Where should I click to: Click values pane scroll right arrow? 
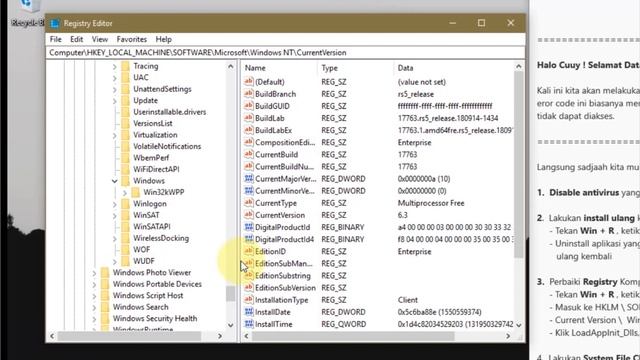[508, 336]
